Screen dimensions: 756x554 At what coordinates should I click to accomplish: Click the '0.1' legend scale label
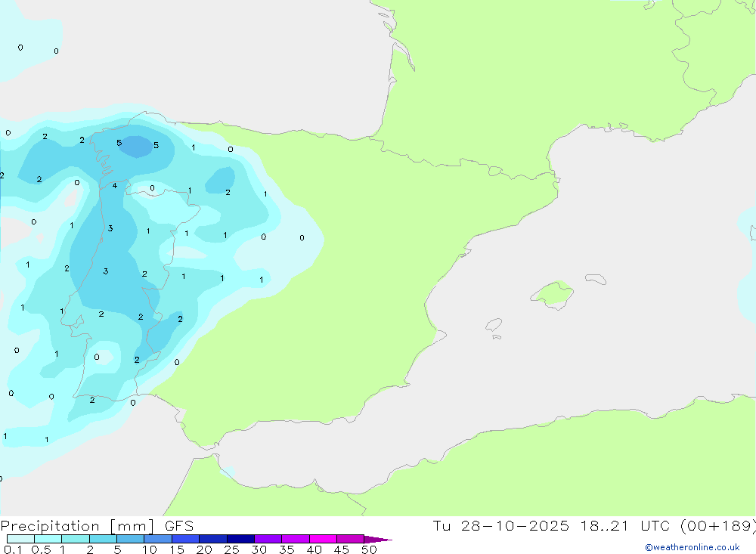13,549
